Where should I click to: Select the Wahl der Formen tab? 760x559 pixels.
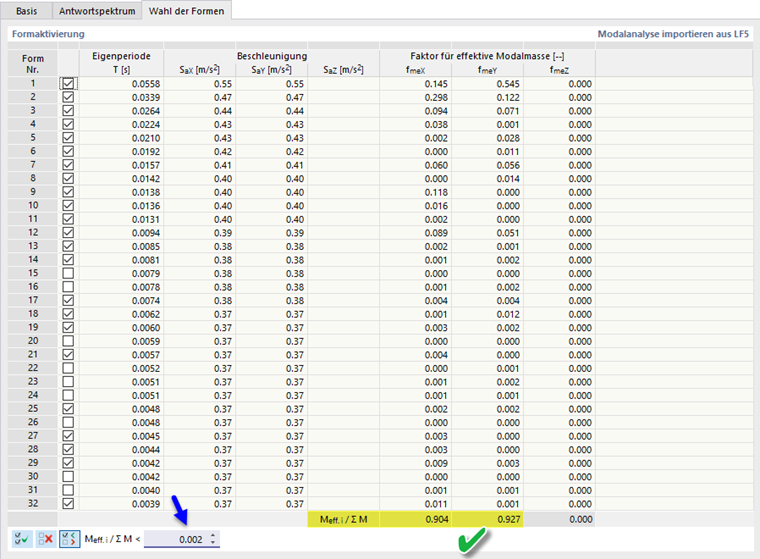187,11
